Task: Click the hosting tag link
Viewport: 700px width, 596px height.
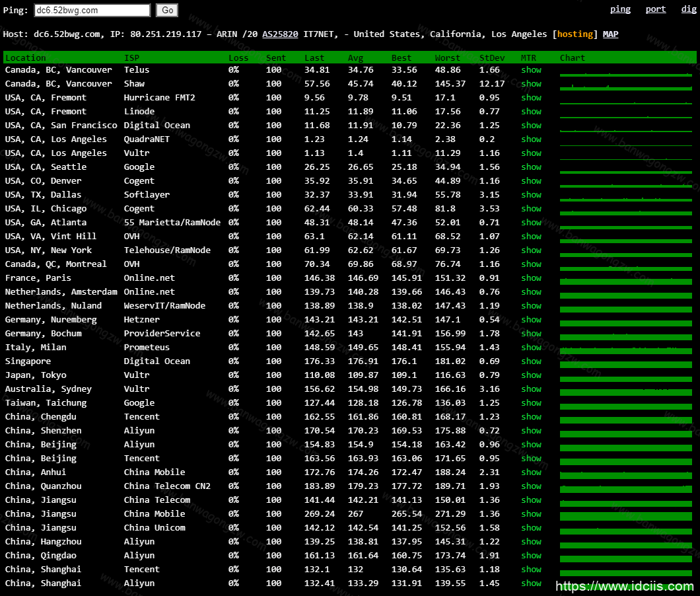Action: point(575,34)
